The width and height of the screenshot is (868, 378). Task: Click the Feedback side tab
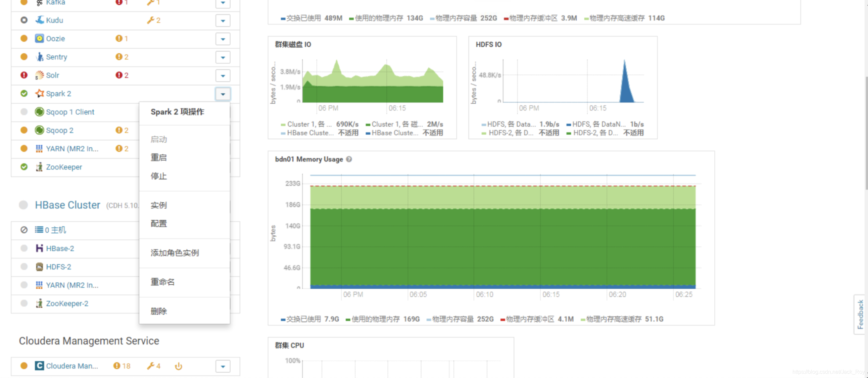pyautogui.click(x=860, y=314)
